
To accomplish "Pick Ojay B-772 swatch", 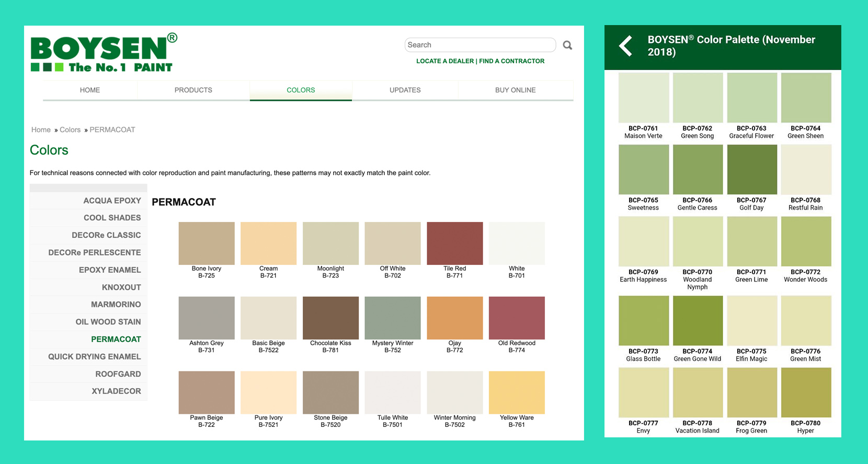I will 455,318.
